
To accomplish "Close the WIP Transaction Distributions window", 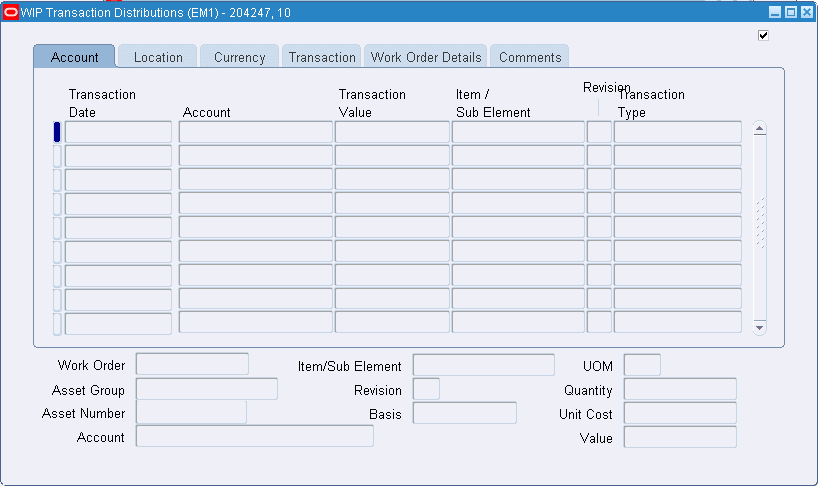I will [807, 12].
